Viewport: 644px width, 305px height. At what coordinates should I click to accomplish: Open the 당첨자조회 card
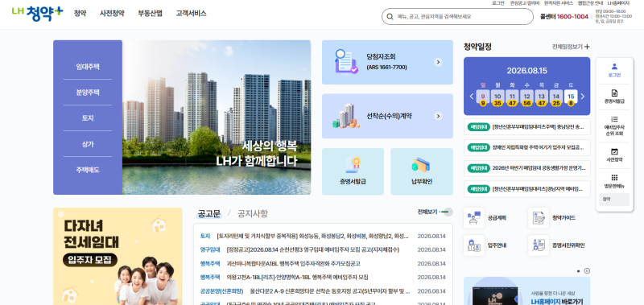387,63
